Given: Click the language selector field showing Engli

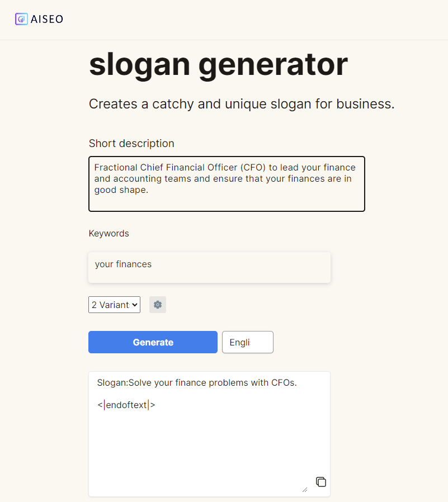Looking at the screenshot, I should pyautogui.click(x=247, y=342).
